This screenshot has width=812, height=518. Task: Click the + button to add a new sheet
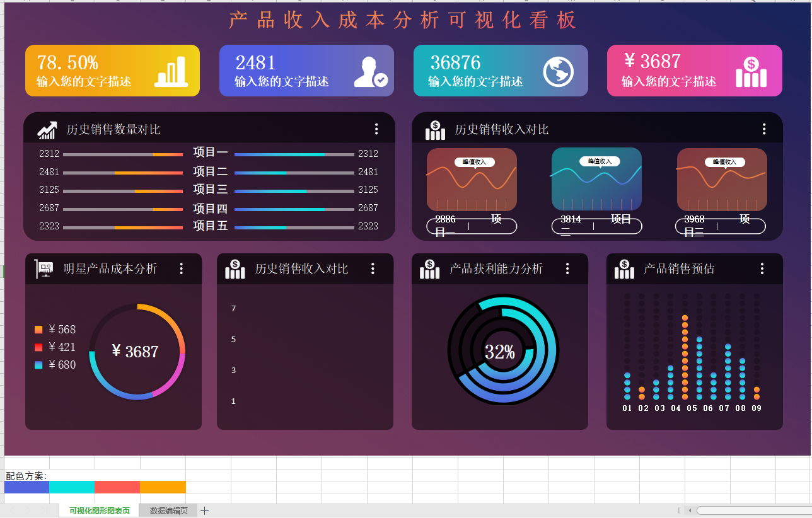click(204, 510)
